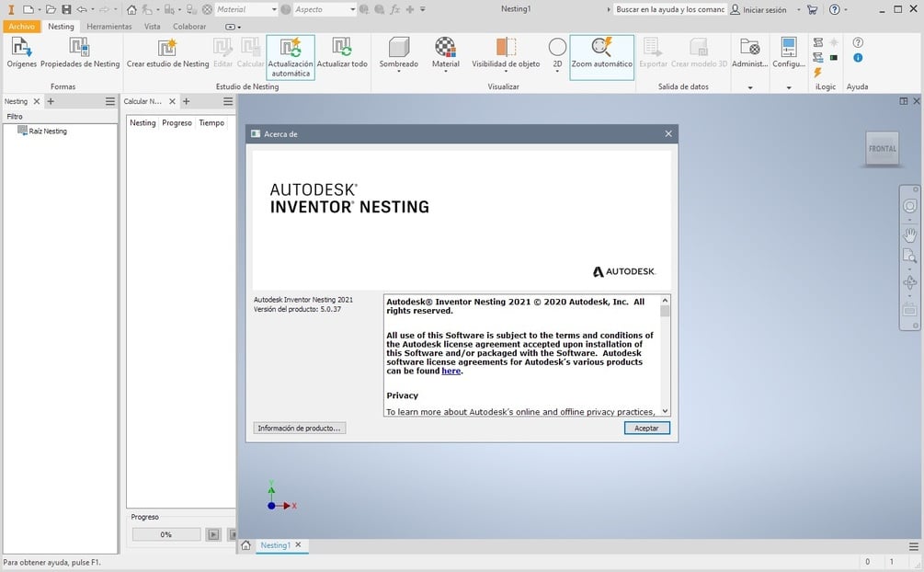The width and height of the screenshot is (924, 572).
Task: Click the Tiempo column header
Action: click(x=211, y=122)
